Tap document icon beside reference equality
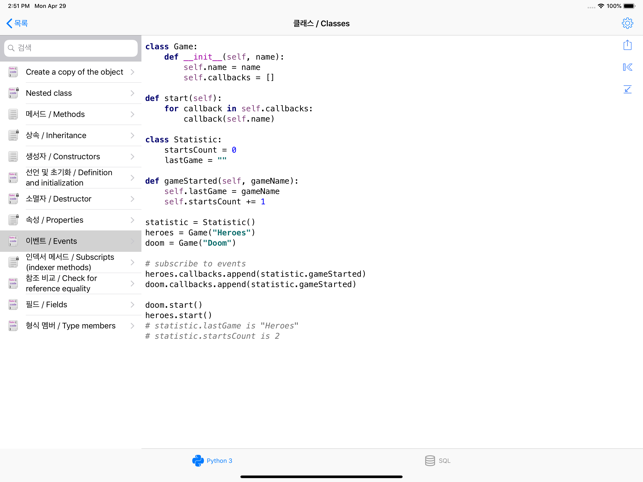 pyautogui.click(x=13, y=283)
